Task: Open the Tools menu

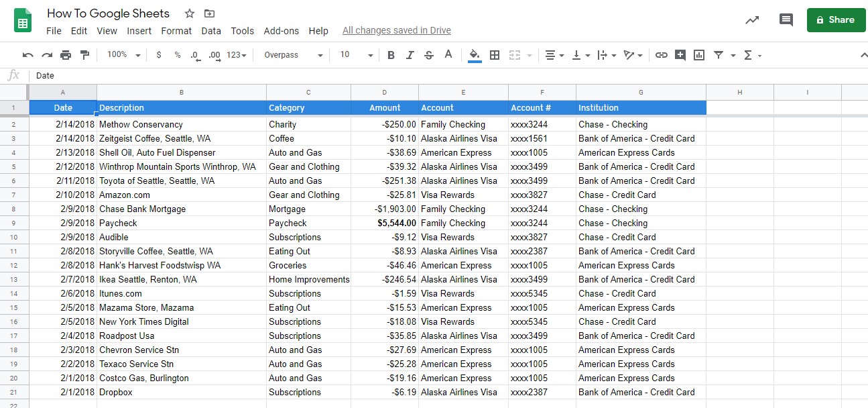Action: pyautogui.click(x=243, y=31)
